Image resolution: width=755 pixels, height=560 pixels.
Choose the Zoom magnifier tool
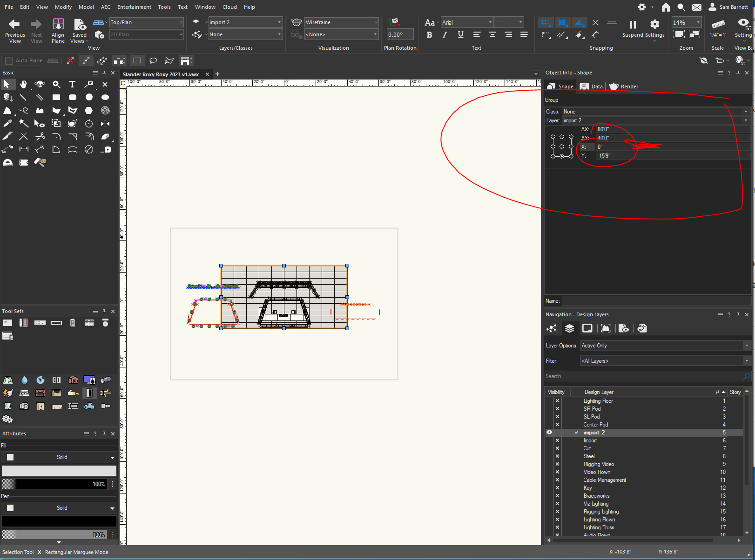click(x=56, y=84)
